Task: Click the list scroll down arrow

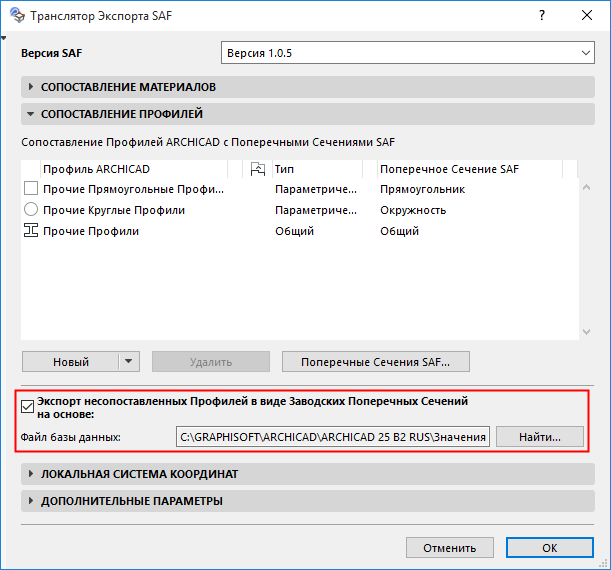Action: pyautogui.click(x=586, y=332)
